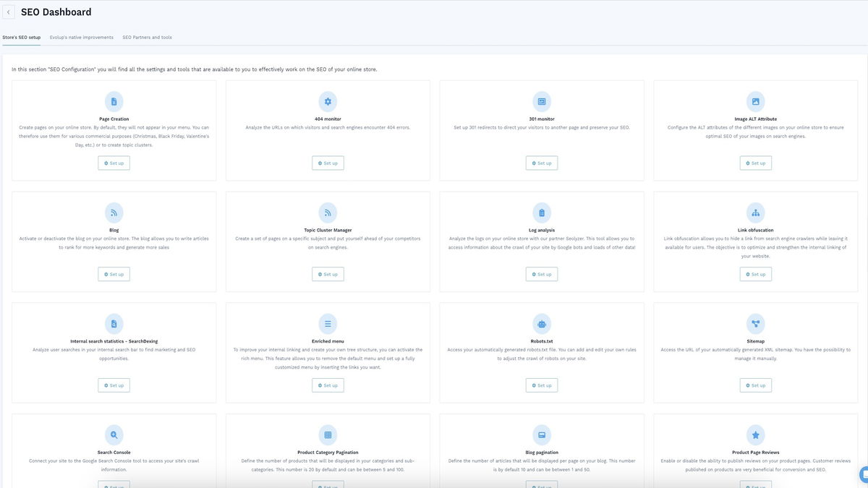Viewport: 868px width, 488px height.
Task: Click the 301 monitor icon
Action: tap(541, 101)
